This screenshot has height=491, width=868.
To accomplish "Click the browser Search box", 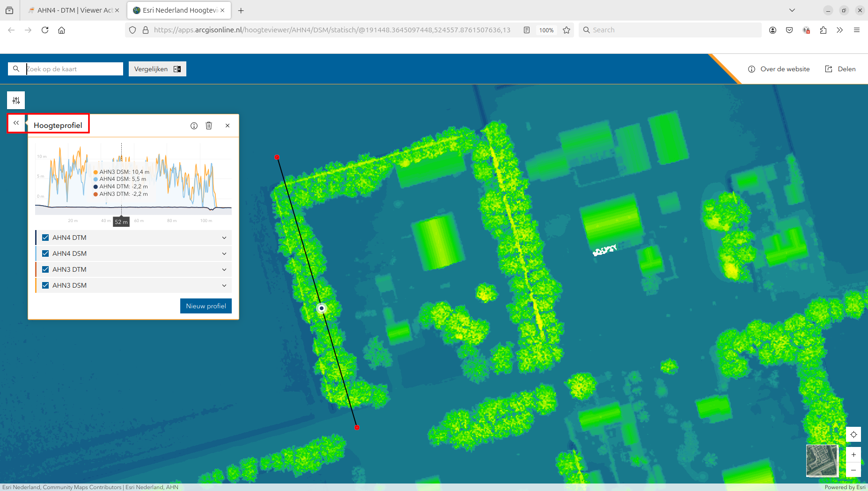I will pyautogui.click(x=669, y=30).
